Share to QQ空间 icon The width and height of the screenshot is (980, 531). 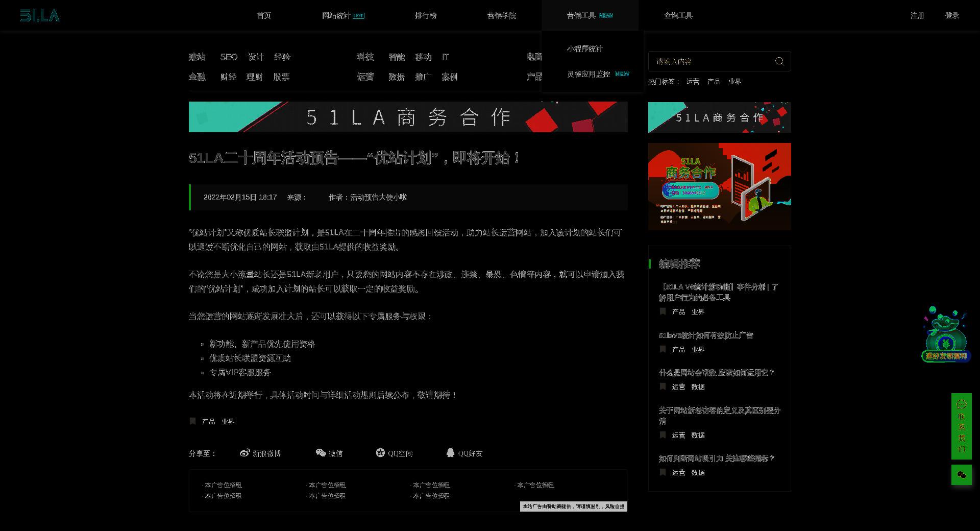click(380, 453)
